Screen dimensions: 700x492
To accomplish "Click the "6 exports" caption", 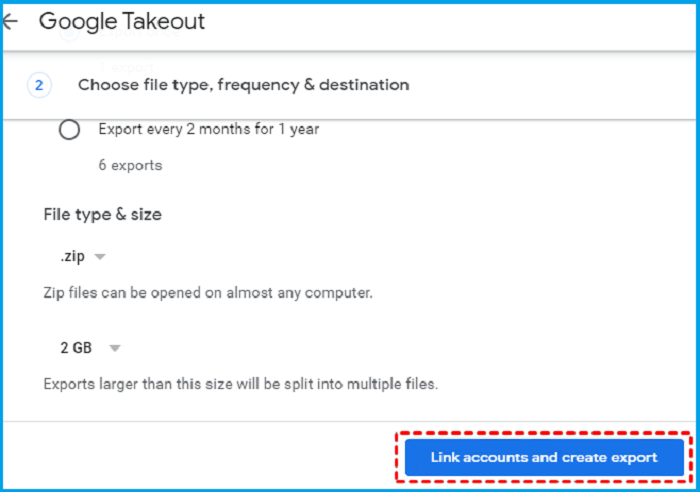I will click(130, 165).
